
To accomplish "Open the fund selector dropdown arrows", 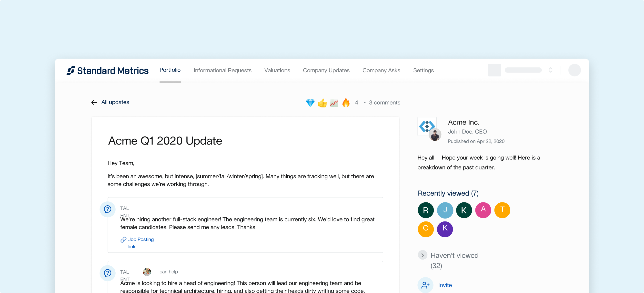I will (551, 70).
